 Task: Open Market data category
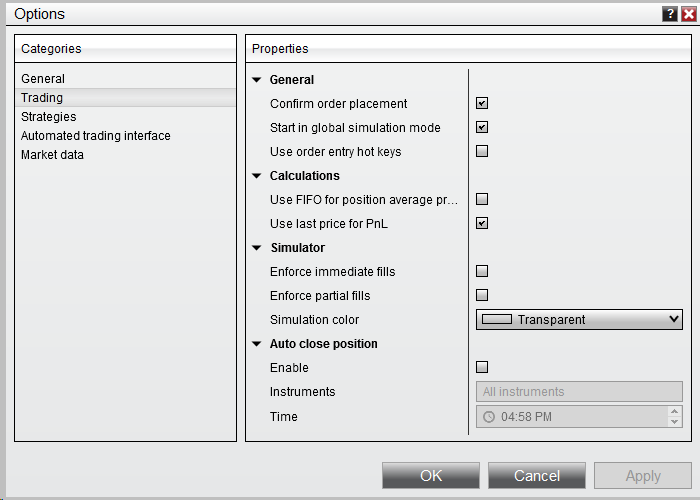[x=52, y=155]
